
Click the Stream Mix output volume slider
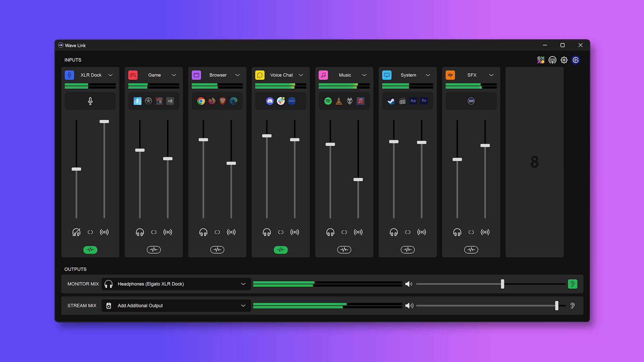556,306
